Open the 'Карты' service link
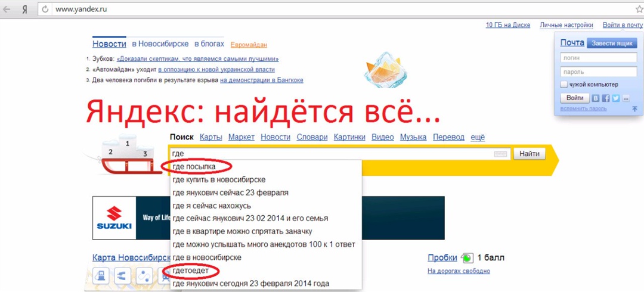This screenshot has height=292, width=644. point(211,137)
